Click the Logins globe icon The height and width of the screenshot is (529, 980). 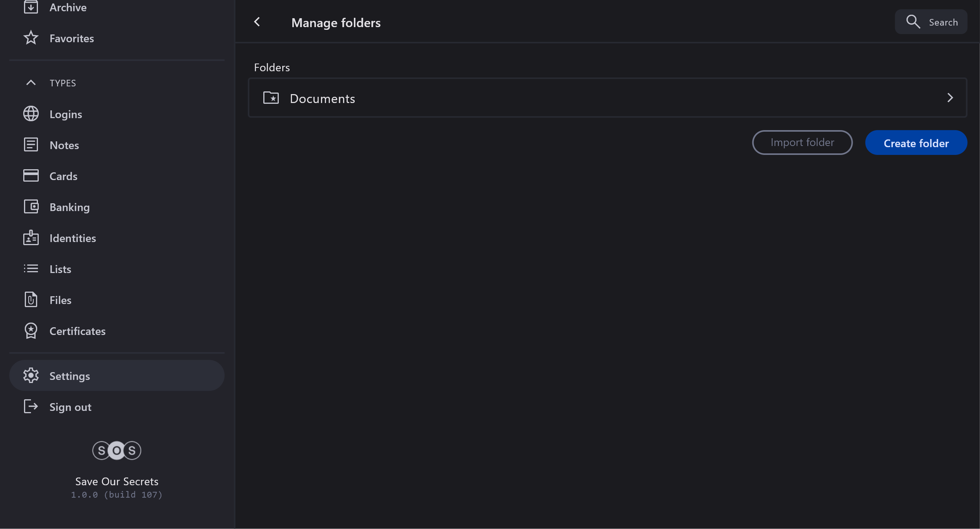31,114
